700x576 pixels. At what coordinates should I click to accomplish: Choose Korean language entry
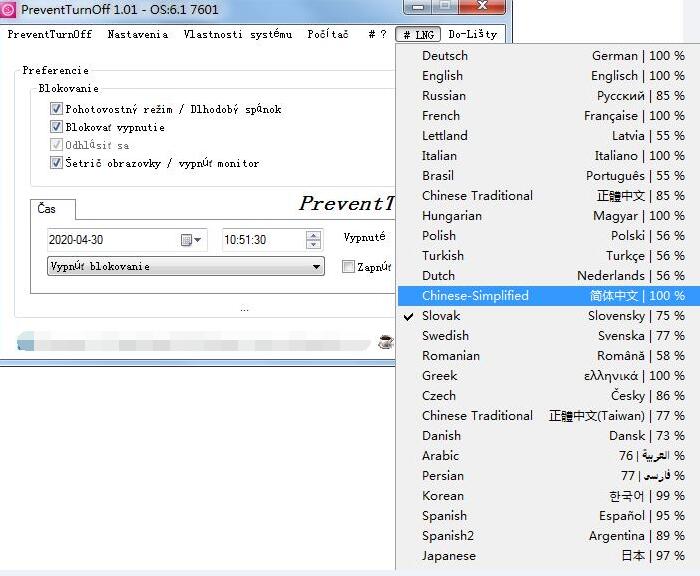[549, 496]
